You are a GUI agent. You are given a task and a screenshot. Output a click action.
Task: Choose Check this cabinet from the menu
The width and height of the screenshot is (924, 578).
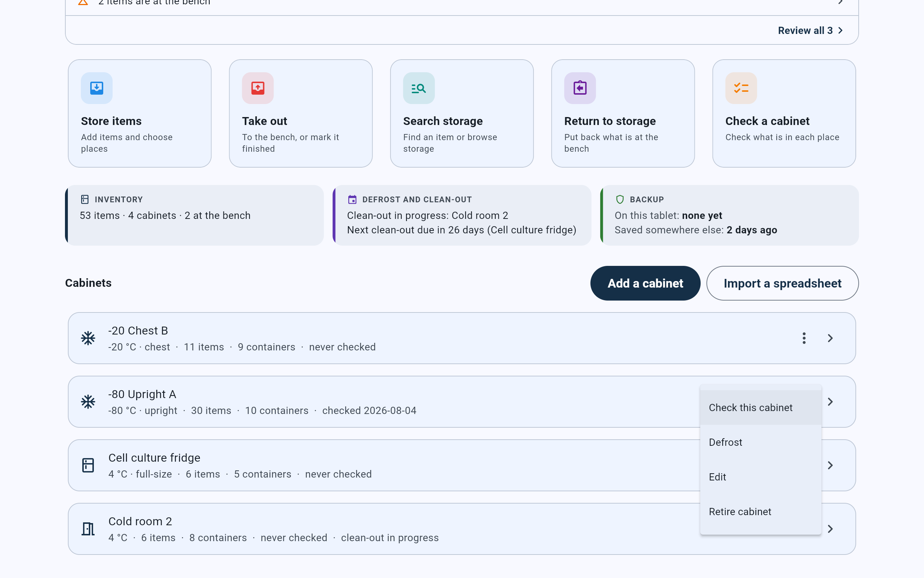(x=760, y=407)
